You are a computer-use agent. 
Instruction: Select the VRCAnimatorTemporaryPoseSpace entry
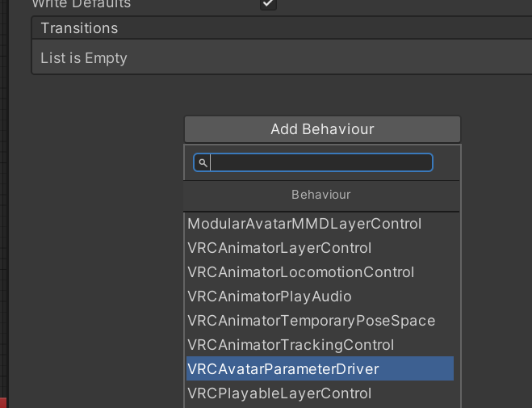tap(311, 321)
